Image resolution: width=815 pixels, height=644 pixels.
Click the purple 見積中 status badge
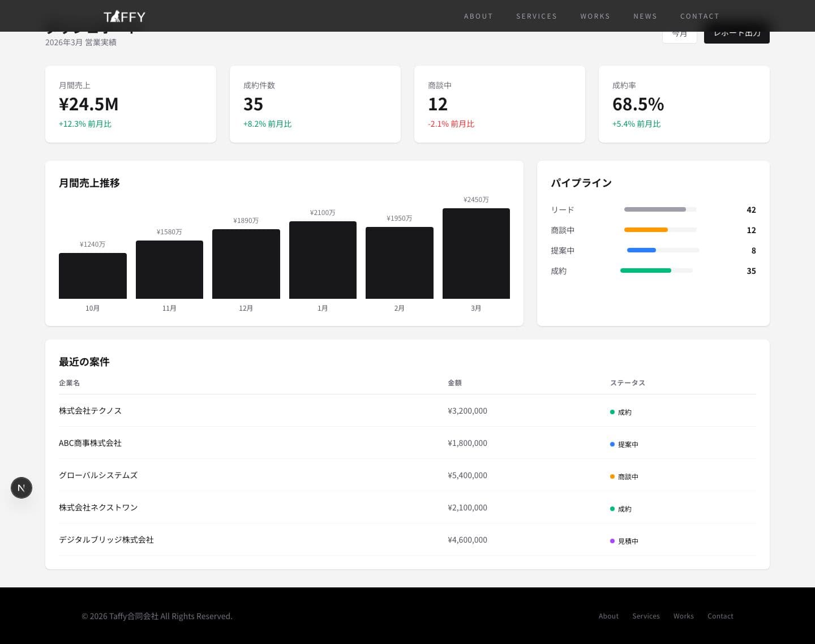point(624,541)
